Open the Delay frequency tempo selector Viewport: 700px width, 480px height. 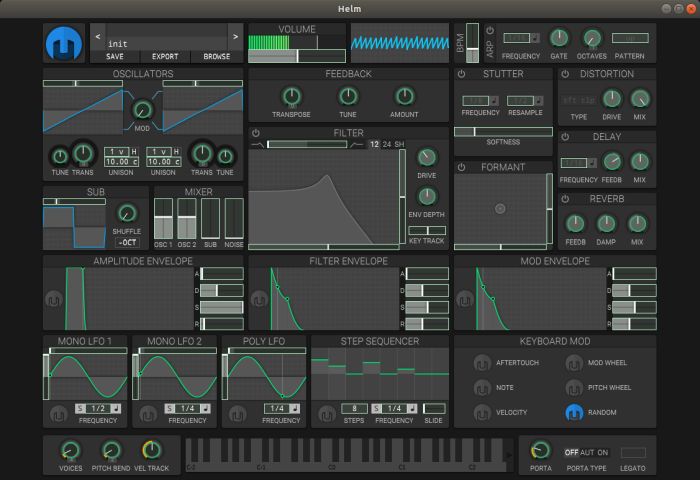coord(592,163)
